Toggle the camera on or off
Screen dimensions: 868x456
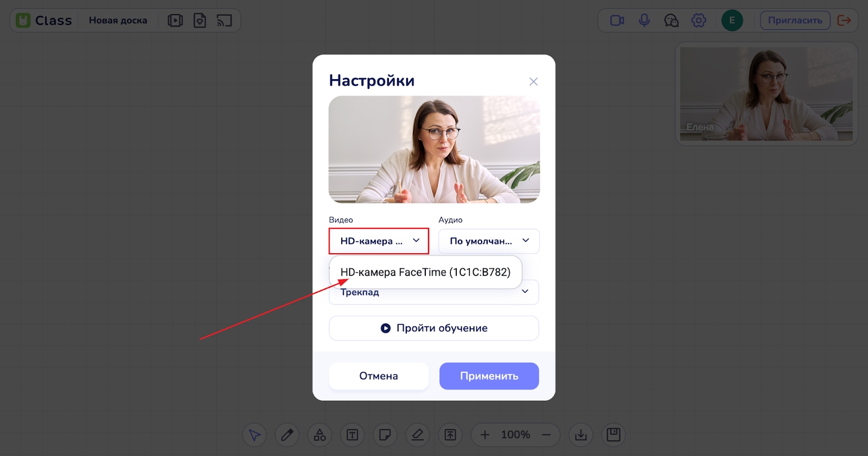tap(617, 21)
